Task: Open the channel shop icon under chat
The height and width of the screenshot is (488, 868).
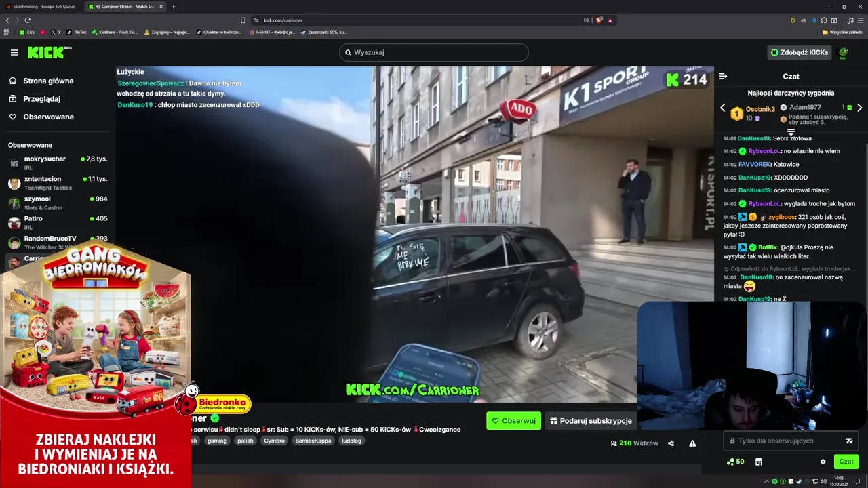Action: (758, 462)
